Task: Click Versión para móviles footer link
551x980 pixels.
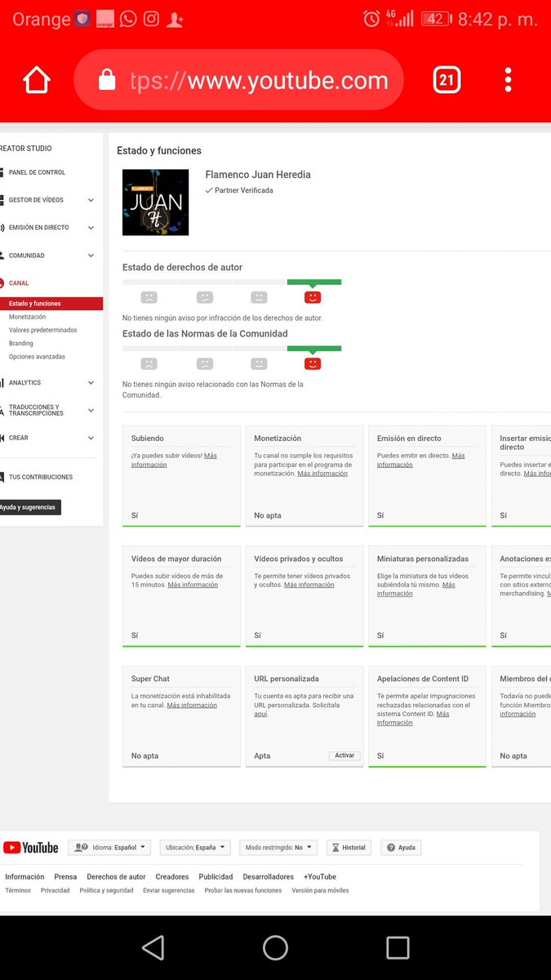Action: tap(320, 890)
